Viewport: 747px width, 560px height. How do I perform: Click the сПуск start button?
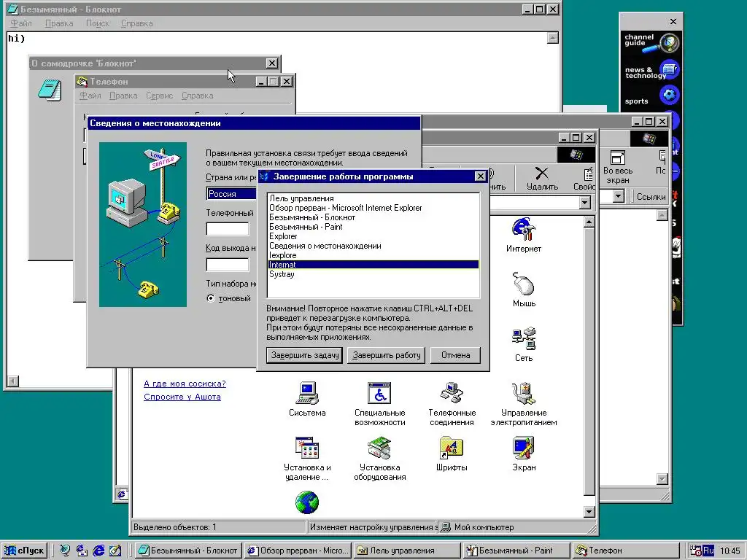[25, 551]
